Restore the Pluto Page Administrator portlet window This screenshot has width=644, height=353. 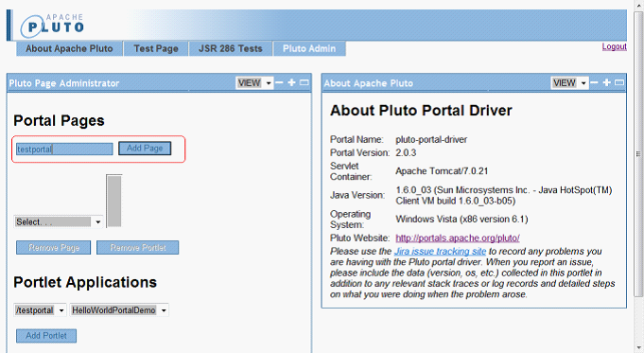click(x=305, y=82)
